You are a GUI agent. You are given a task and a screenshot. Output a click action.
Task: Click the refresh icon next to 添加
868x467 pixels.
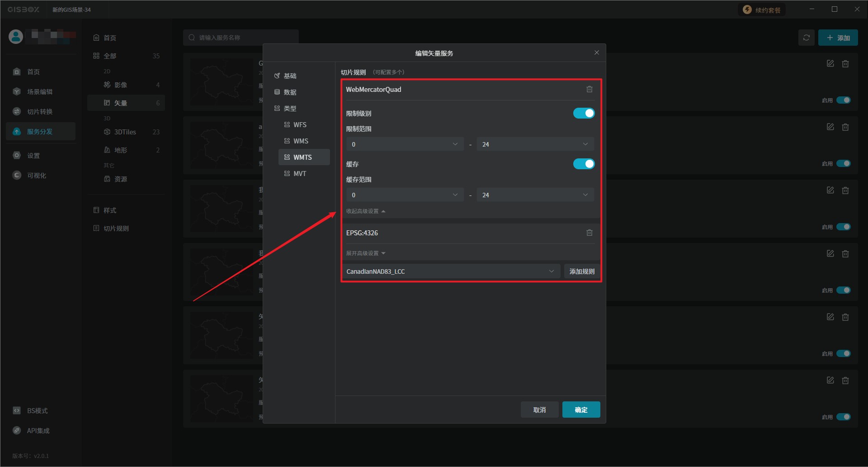[x=806, y=38]
